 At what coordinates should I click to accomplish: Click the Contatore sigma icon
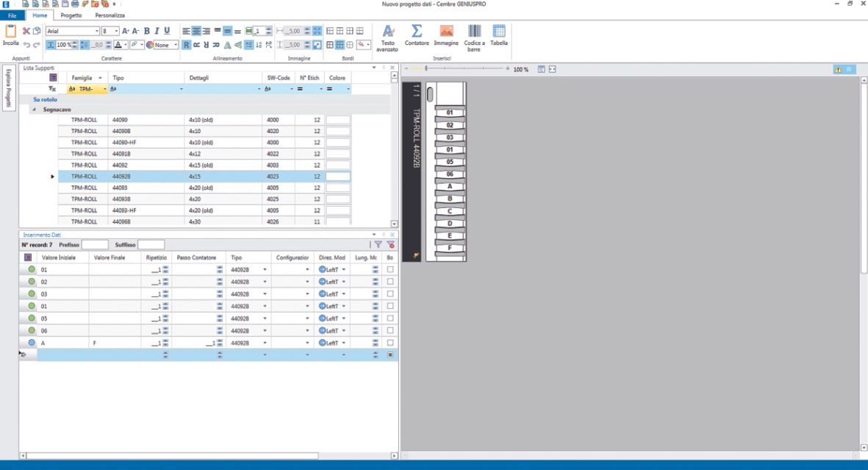tap(416, 32)
